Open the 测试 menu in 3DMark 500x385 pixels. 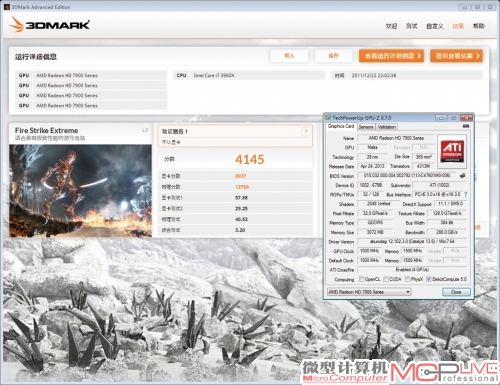tap(412, 26)
